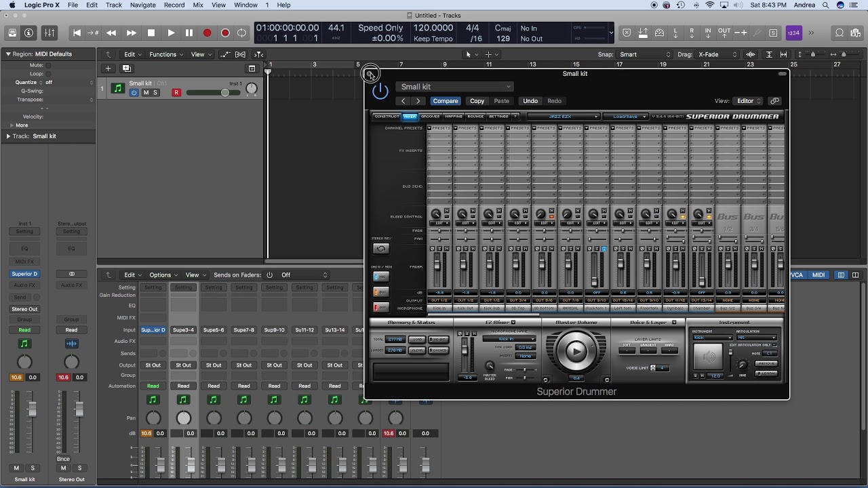
Task: Click the Undo button in the plugin header
Action: tap(530, 101)
